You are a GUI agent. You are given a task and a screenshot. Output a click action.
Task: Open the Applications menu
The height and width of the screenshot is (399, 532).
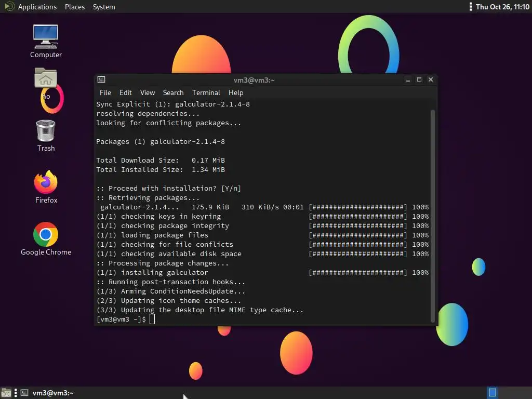pos(37,7)
